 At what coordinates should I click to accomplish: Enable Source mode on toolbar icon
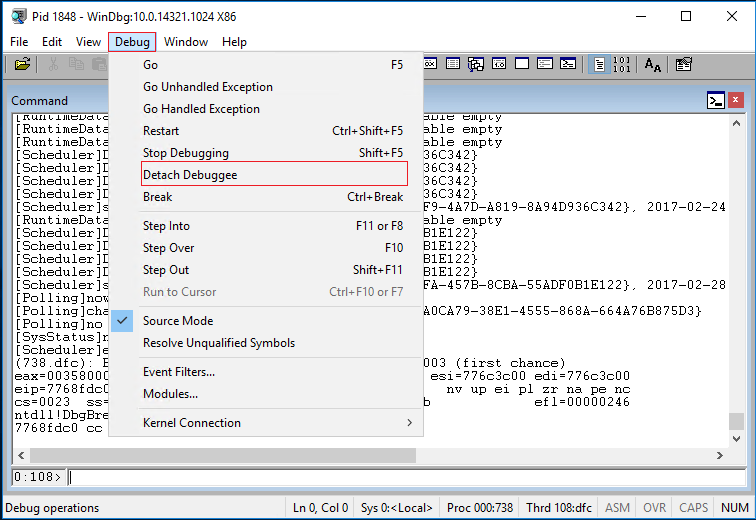click(599, 64)
